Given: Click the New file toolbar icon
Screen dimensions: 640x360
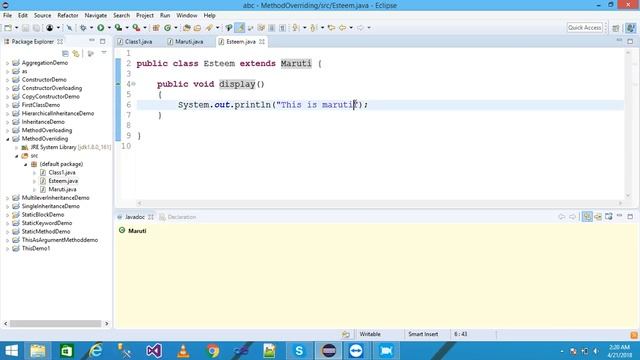Looking at the screenshot, I should [8, 28].
